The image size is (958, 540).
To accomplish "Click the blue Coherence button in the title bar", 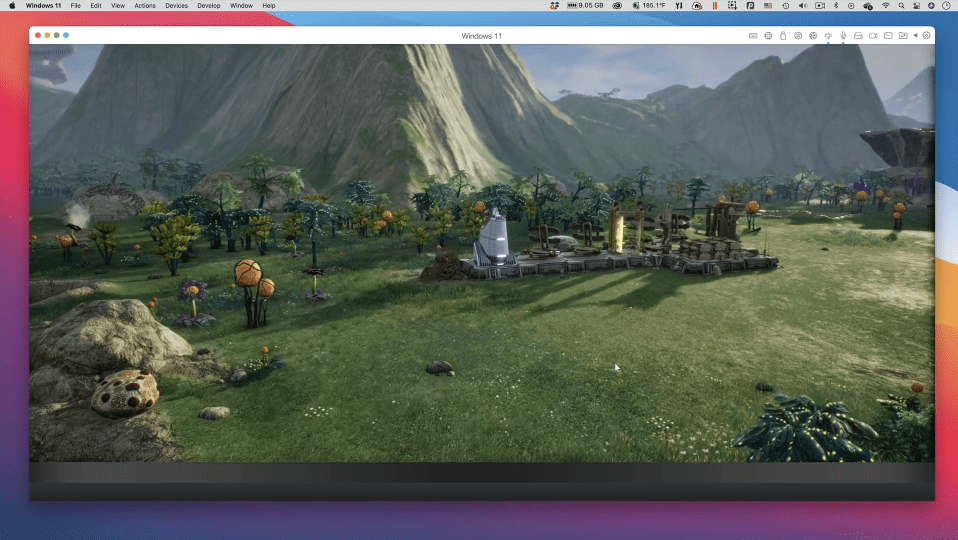I will (66, 35).
